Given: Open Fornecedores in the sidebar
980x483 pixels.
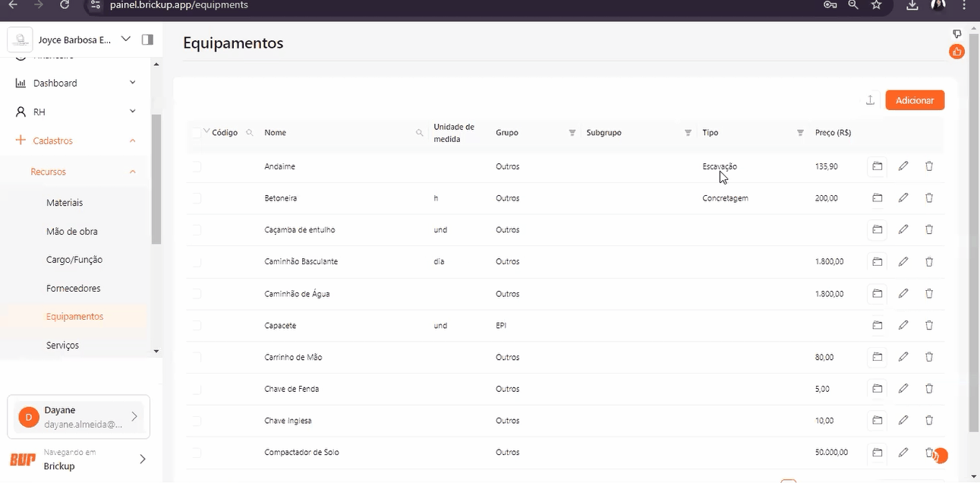Looking at the screenshot, I should pos(74,289).
